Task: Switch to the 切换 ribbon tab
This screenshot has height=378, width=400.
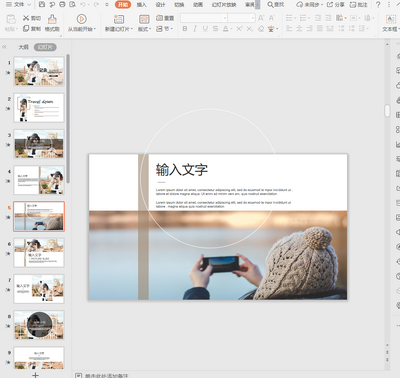Action: [179, 4]
